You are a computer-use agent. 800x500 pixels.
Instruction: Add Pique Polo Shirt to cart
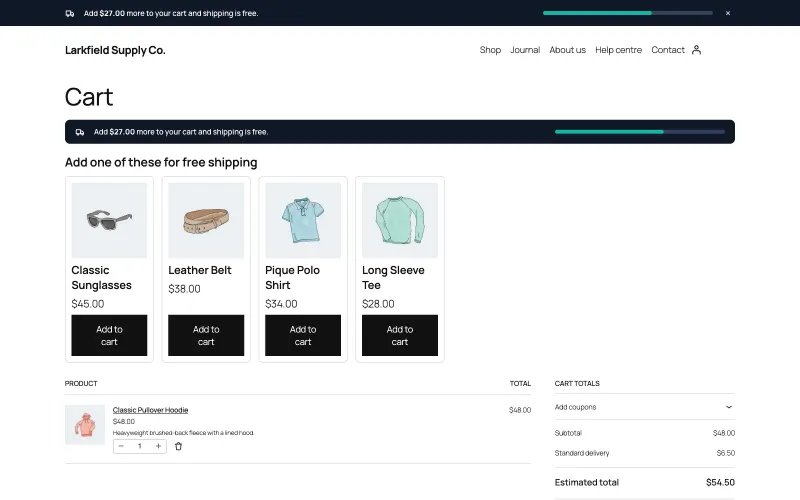coord(303,335)
